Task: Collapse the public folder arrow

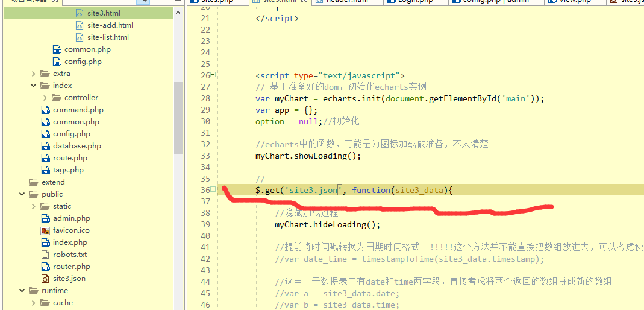Action: click(x=22, y=194)
